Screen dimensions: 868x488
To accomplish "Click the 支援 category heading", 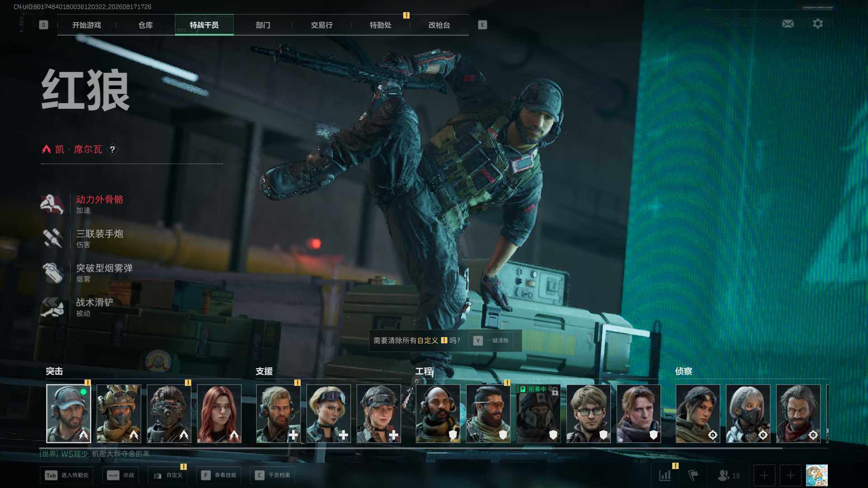I will click(264, 371).
